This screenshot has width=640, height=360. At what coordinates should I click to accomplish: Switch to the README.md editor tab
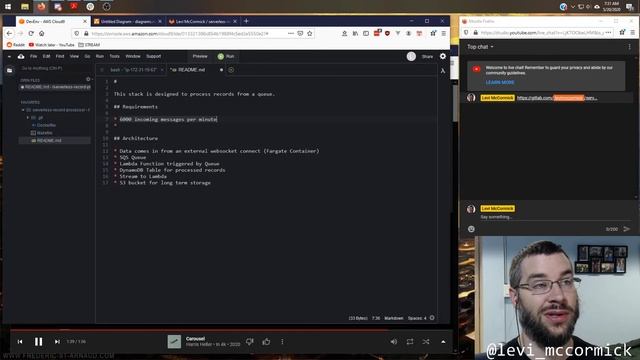[190, 70]
